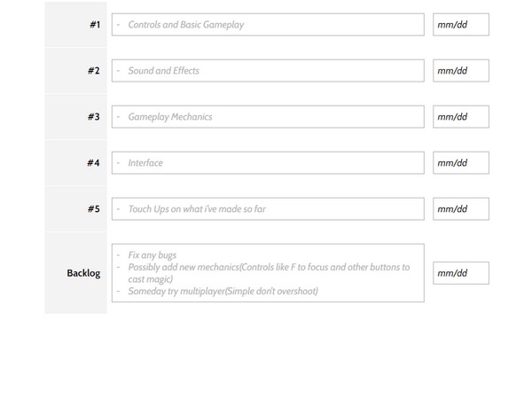This screenshot has height=399, width=532.
Task: Focus the date field for milestone #5
Action: pos(460,209)
